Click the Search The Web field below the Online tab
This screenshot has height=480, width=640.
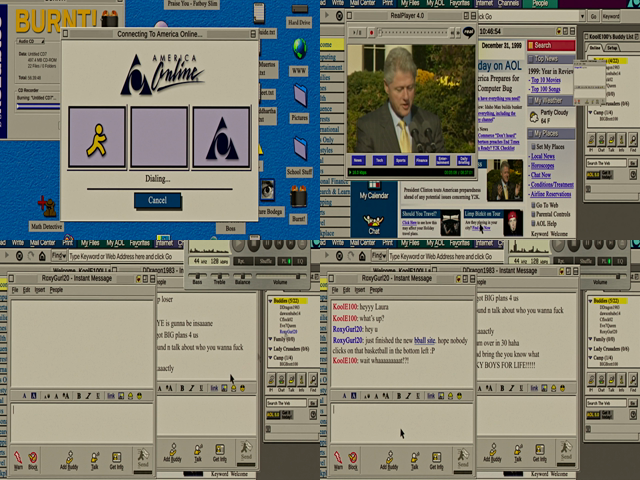(606, 163)
